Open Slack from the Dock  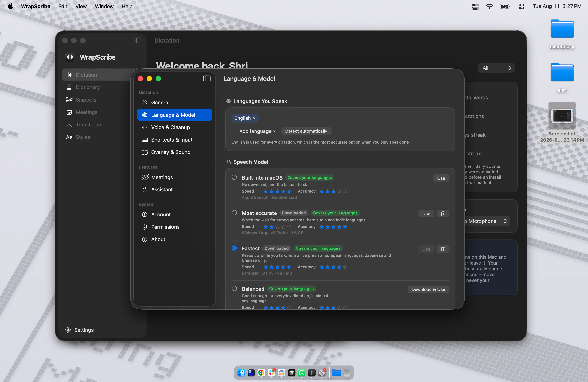(x=271, y=372)
